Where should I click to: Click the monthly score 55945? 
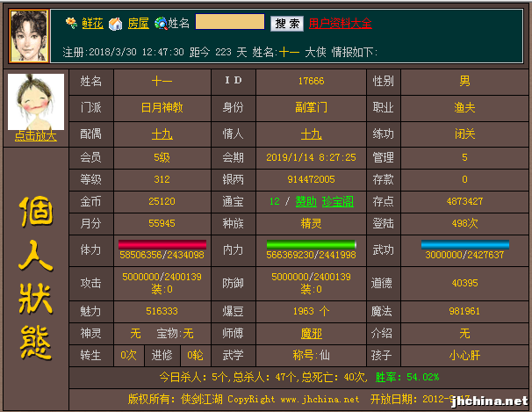coord(162,224)
